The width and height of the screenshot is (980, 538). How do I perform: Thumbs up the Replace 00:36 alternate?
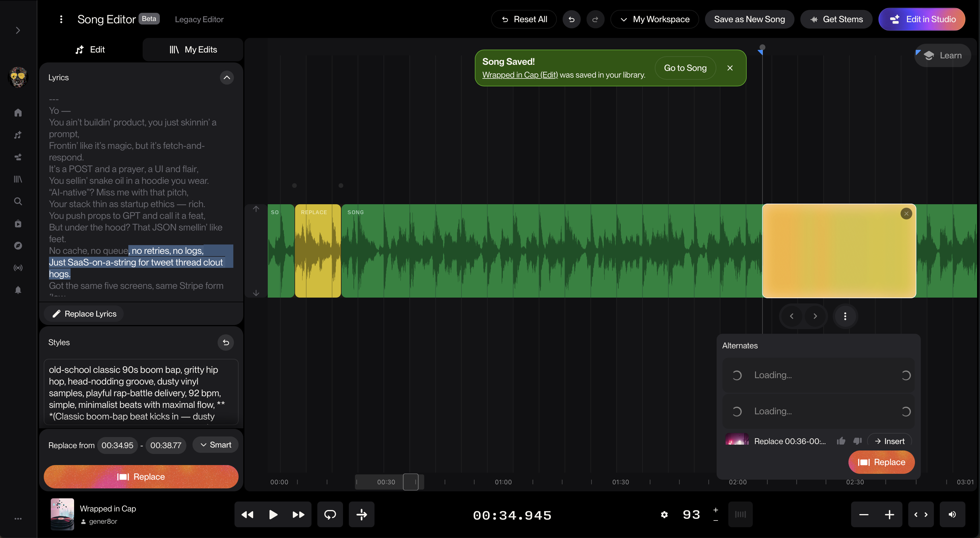(841, 441)
